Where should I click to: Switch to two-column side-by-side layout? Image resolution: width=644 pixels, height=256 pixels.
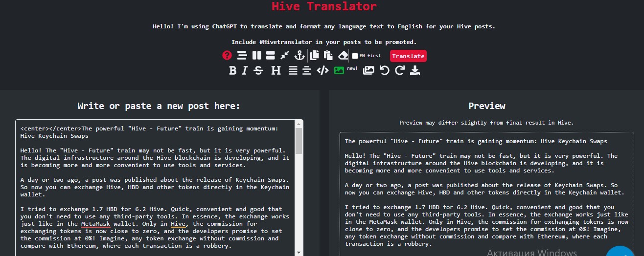[x=256, y=55]
